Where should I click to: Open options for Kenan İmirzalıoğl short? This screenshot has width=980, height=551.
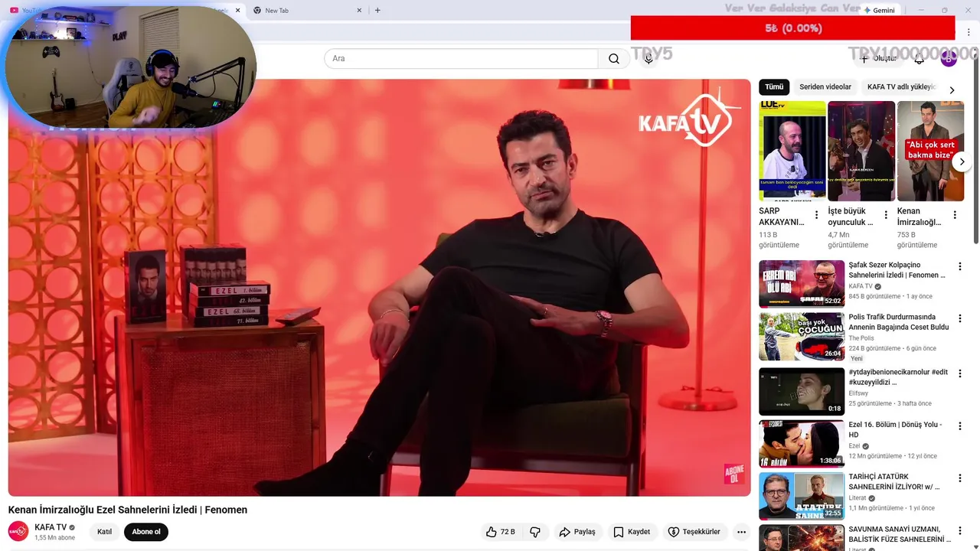[955, 215]
